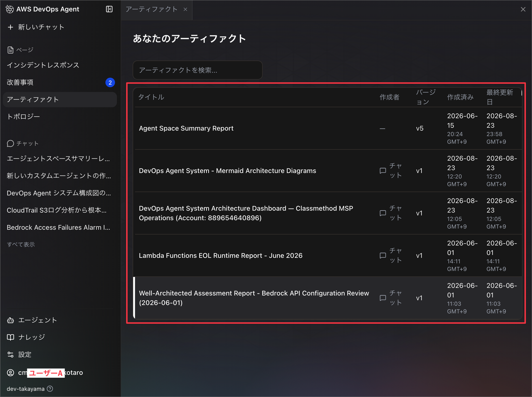Click the chat icon in Lambda EOL Runtime Report row

383,255
